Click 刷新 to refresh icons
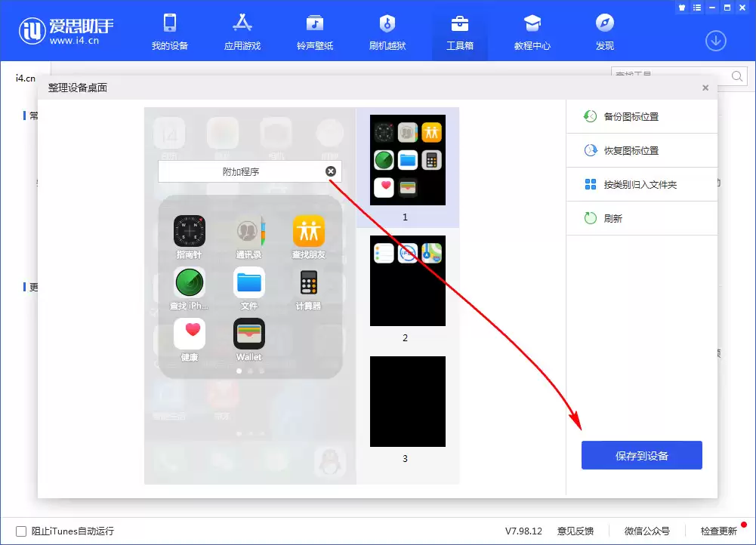Screen dimensions: 756x545 (x=642, y=218)
